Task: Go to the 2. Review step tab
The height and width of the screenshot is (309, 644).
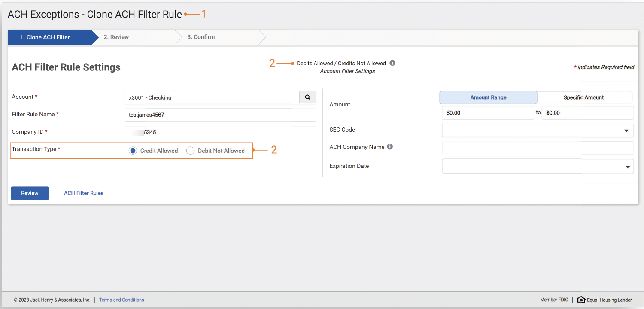Action: [116, 37]
